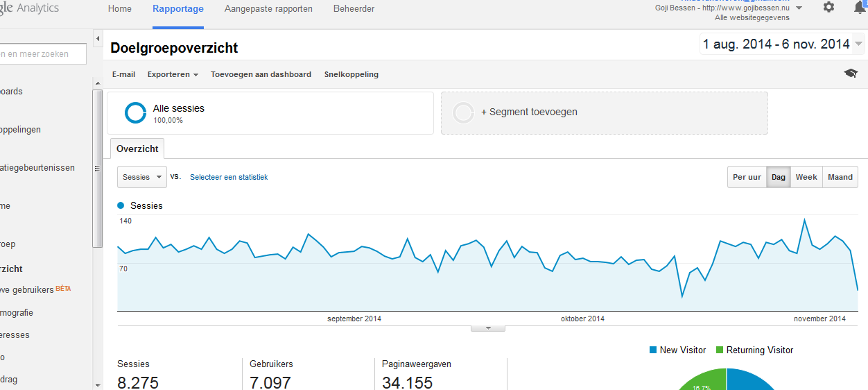This screenshot has width=868, height=390.
Task: Click the Snelkoppeling button
Action: [x=351, y=74]
